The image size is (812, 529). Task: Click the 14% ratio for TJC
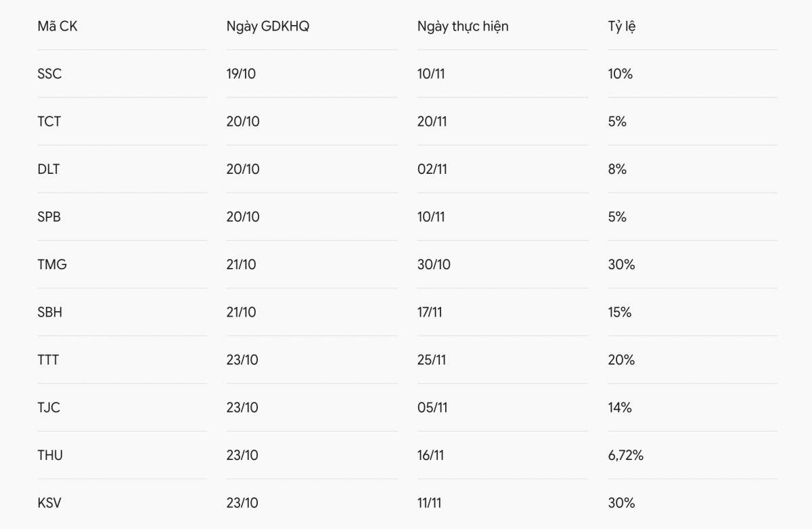click(620, 408)
